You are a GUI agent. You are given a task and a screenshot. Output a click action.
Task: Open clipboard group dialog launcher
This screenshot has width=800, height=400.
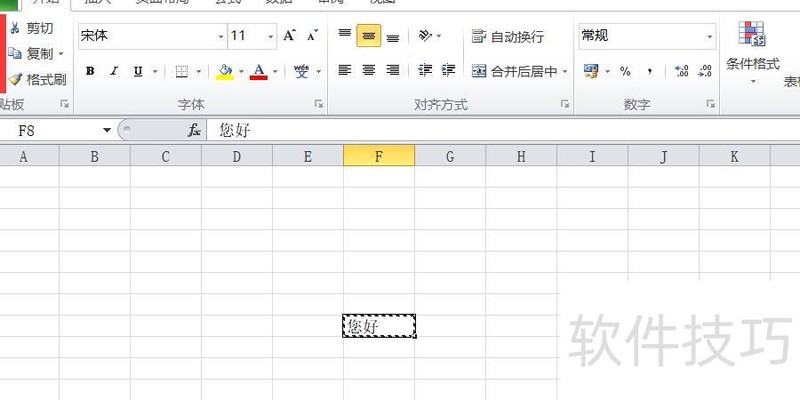tap(64, 104)
